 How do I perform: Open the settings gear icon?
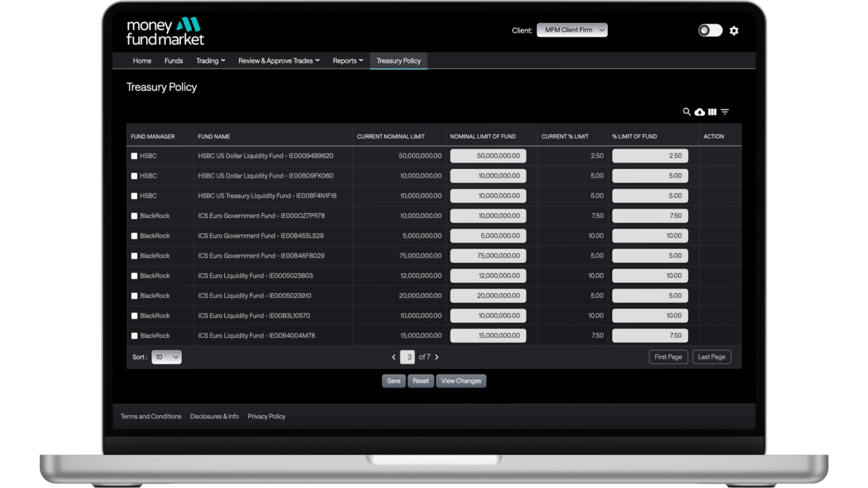click(x=734, y=31)
